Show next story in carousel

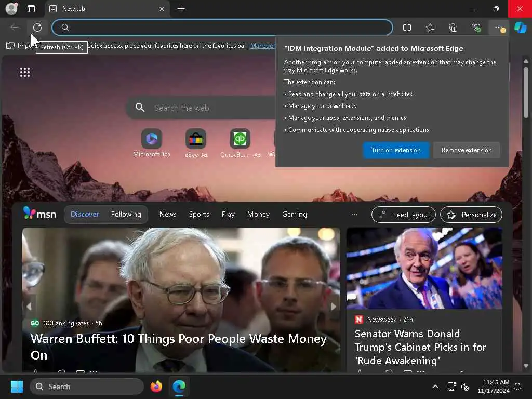pos(334,307)
